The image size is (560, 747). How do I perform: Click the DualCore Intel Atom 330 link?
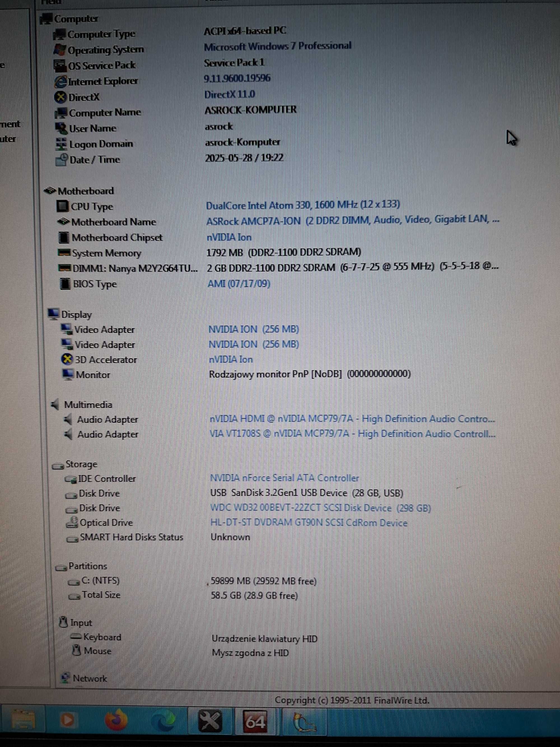point(303,205)
